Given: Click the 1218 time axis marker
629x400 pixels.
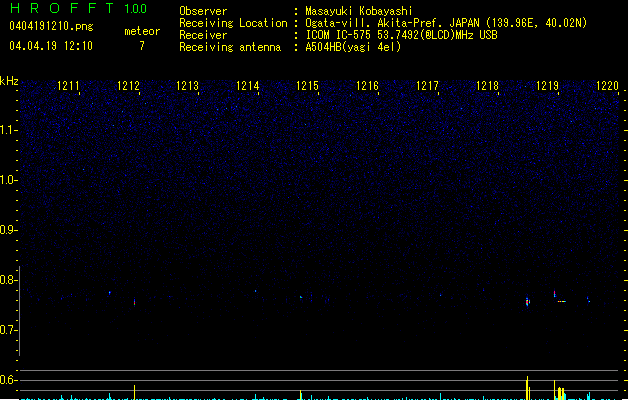Looking at the screenshot, I should tap(487, 86).
